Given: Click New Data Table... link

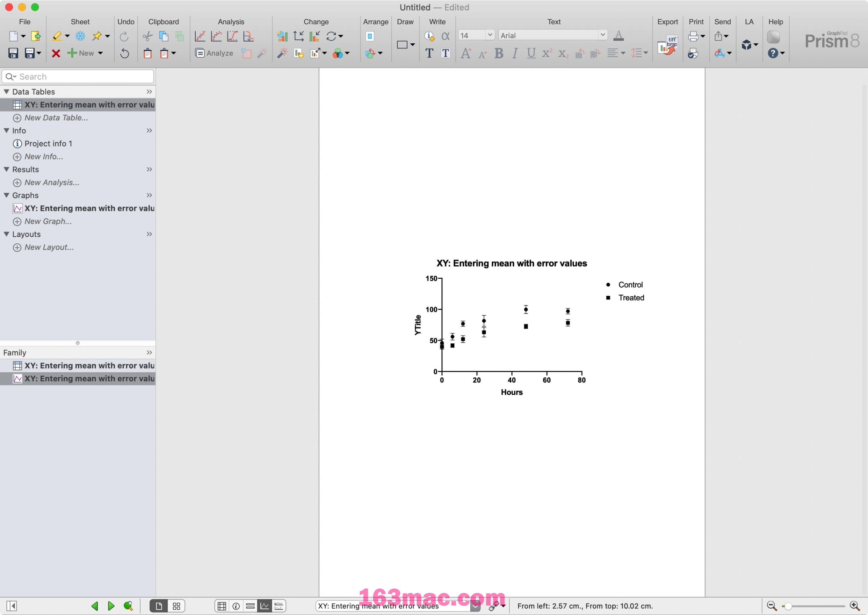Looking at the screenshot, I should [x=56, y=118].
